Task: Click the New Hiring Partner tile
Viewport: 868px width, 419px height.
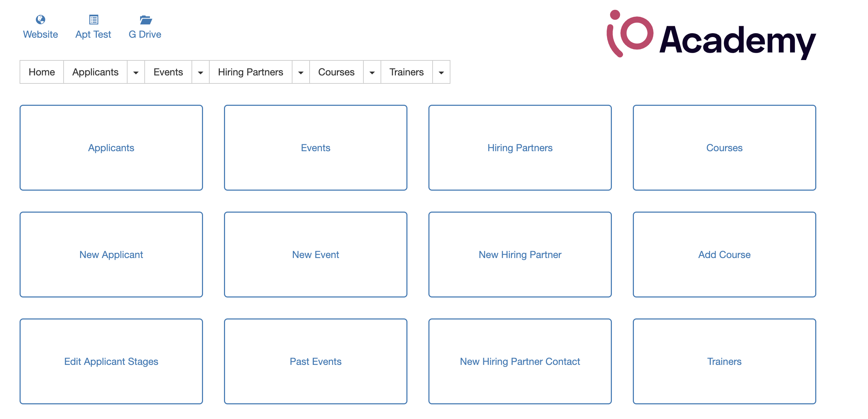Action: tap(520, 255)
